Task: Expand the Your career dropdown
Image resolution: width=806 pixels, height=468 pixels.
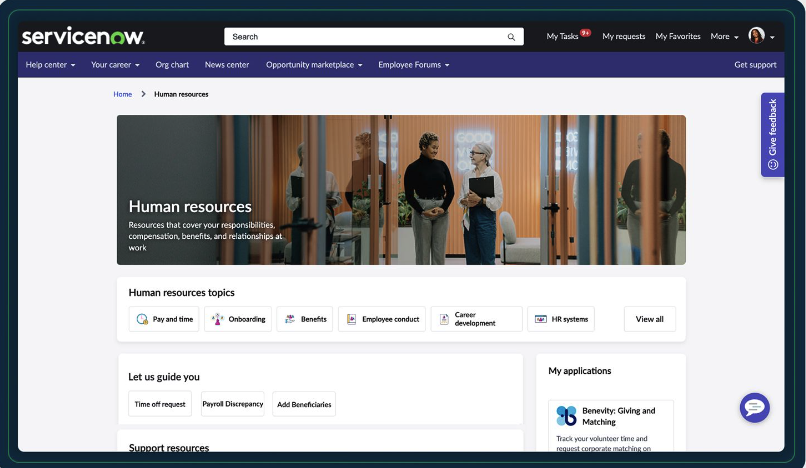Action: (115, 65)
